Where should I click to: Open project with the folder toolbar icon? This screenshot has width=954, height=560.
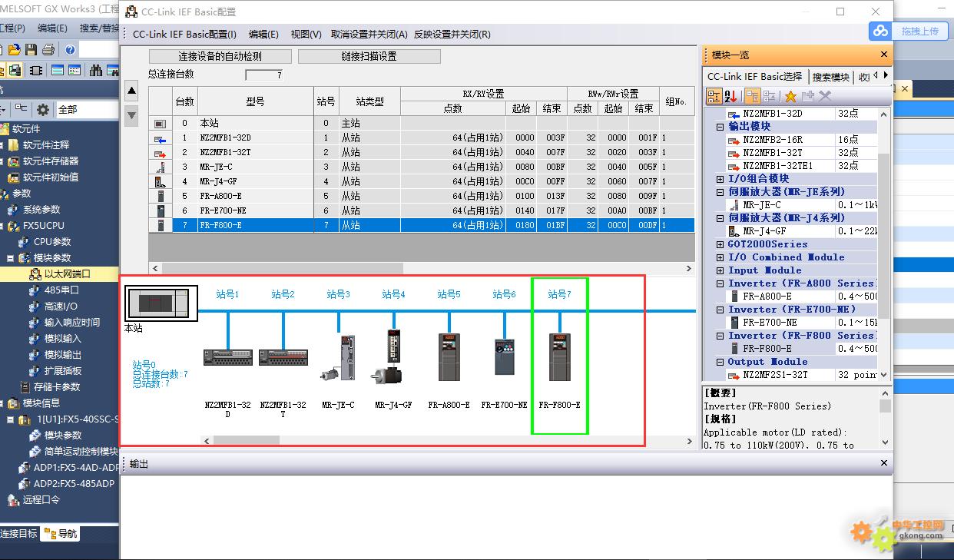pyautogui.click(x=15, y=49)
